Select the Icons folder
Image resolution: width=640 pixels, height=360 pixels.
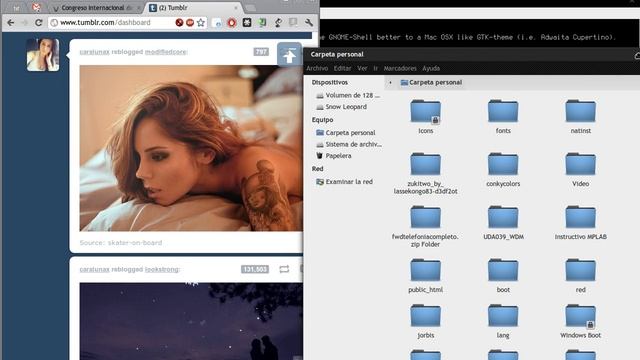(426, 116)
